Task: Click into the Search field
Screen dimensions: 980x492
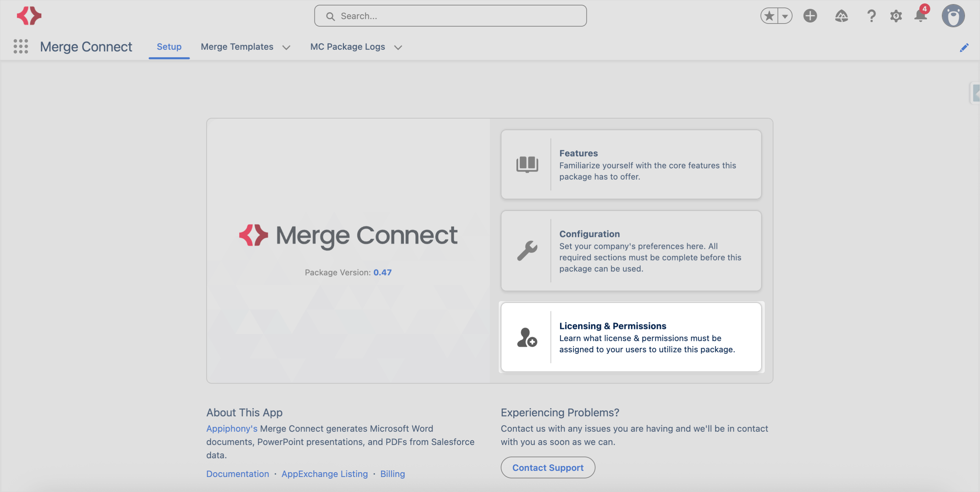Action: click(x=450, y=16)
